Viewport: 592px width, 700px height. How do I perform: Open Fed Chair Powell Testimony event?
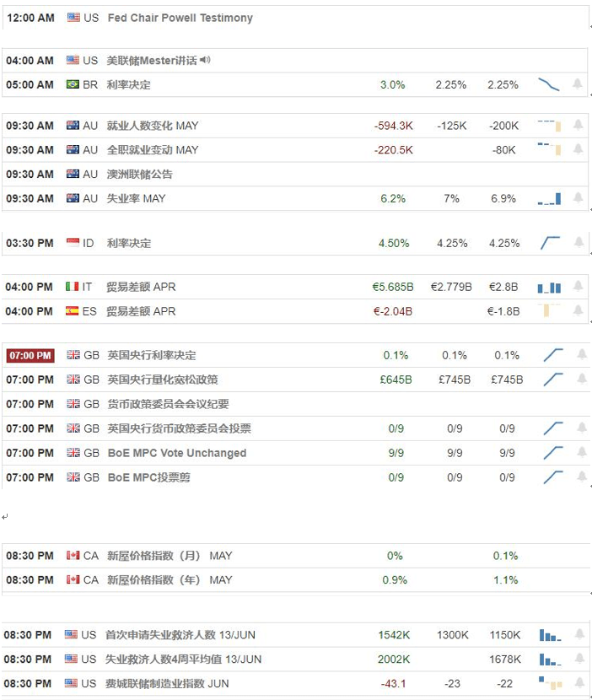(180, 18)
